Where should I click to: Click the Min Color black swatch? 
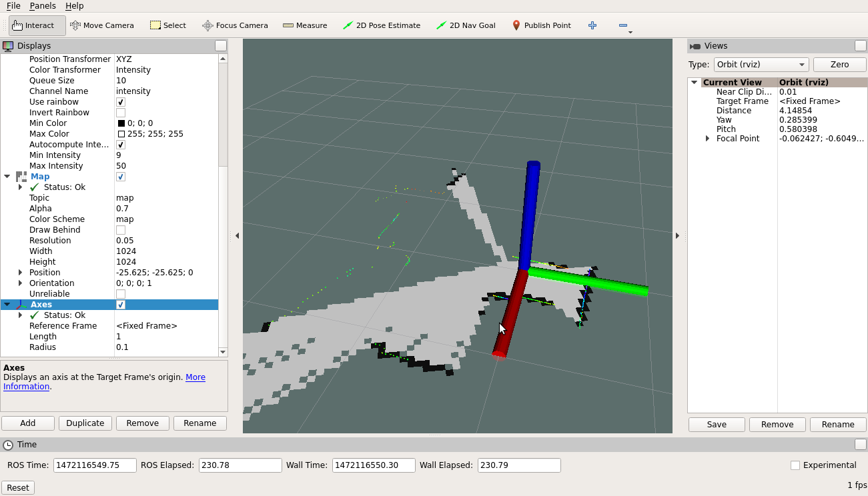point(121,123)
